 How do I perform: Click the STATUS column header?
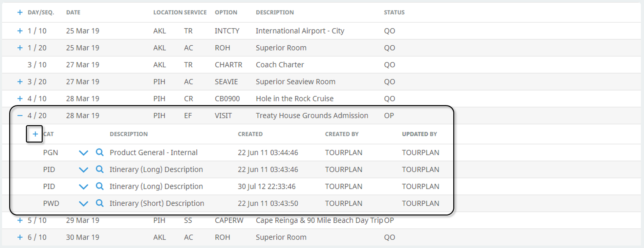(394, 12)
